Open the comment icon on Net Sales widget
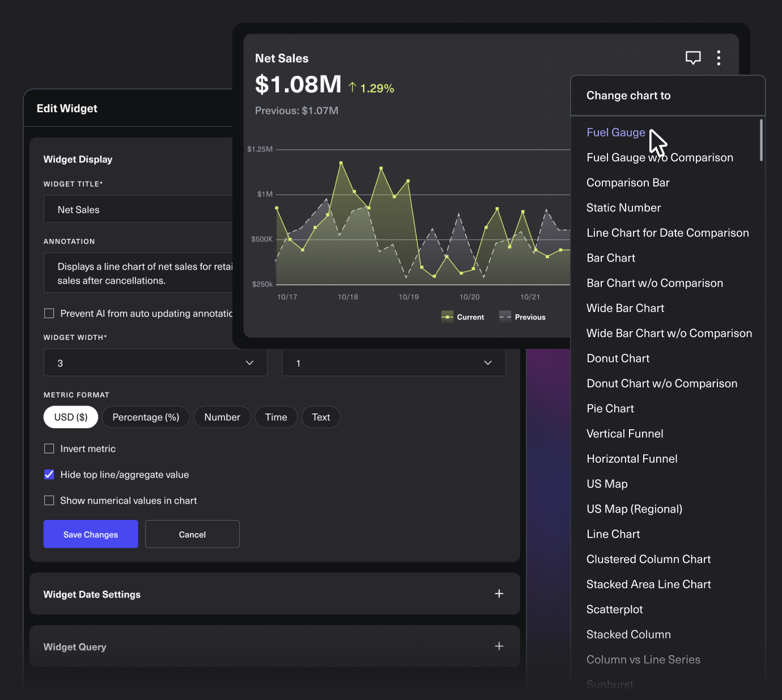Screen dimensions: 782x700 [693, 58]
